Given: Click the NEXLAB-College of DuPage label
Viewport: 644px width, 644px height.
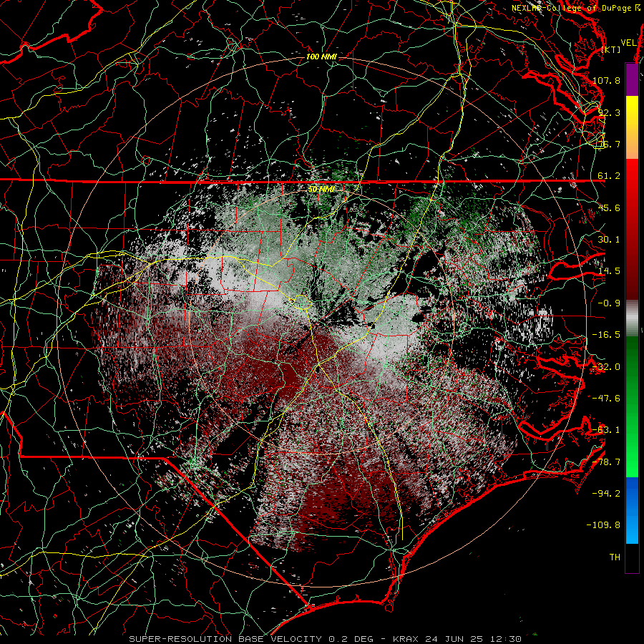Looking at the screenshot, I should (576, 8).
